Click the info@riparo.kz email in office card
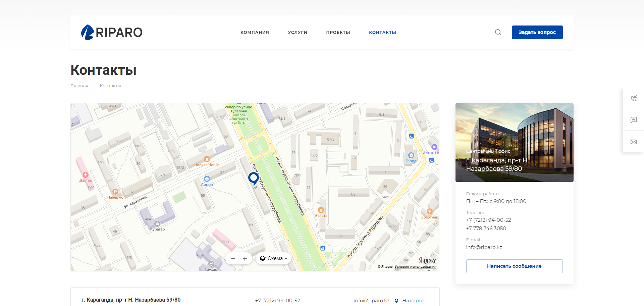This screenshot has width=644, height=306. point(484,247)
